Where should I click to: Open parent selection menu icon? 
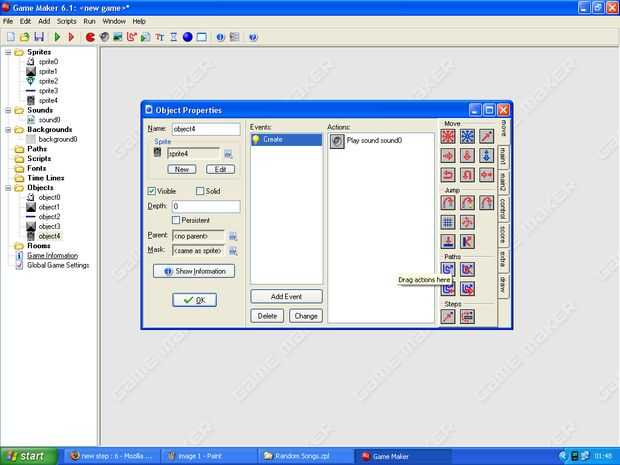coord(233,236)
